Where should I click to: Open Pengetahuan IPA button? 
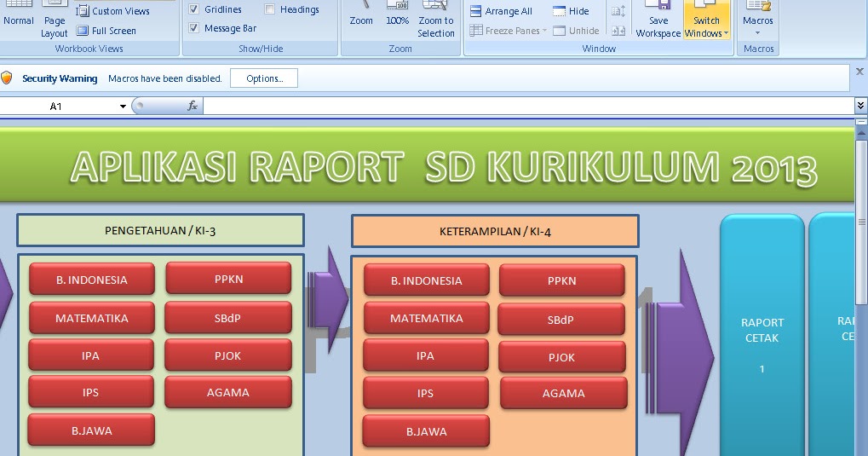91,355
